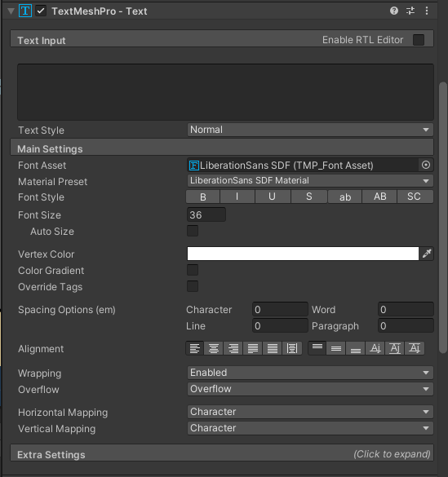
Task: Set horizontal alignment to center
Action: coord(214,348)
